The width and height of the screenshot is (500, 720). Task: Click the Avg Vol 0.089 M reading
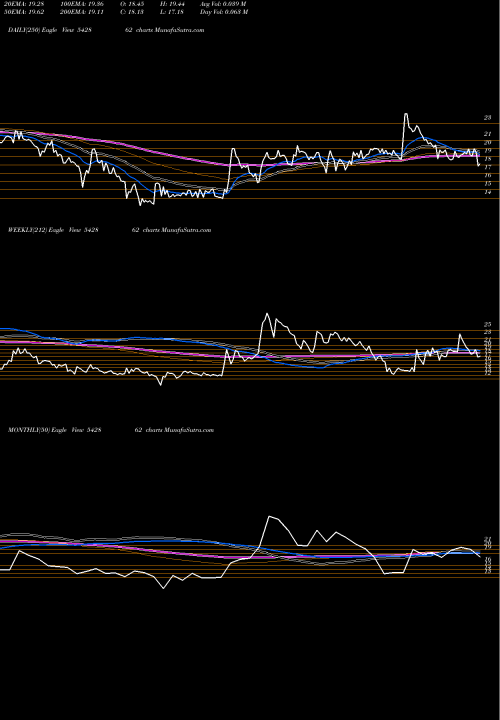click(223, 4)
